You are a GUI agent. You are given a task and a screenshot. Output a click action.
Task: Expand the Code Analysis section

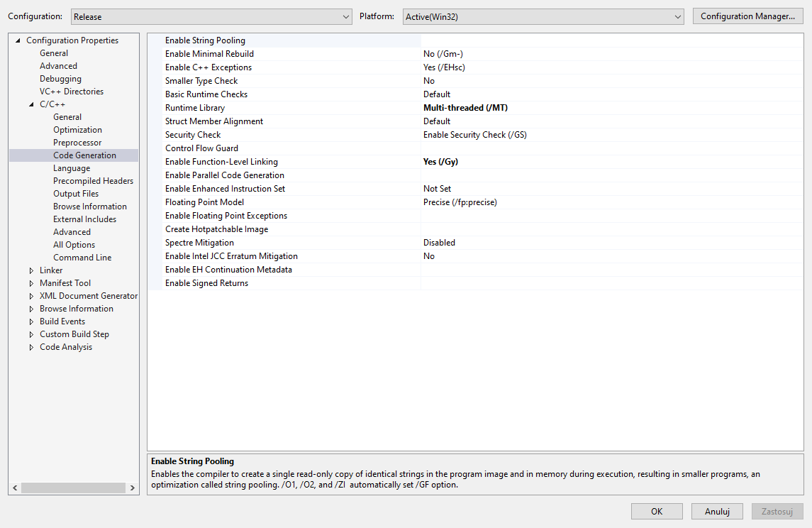point(30,346)
